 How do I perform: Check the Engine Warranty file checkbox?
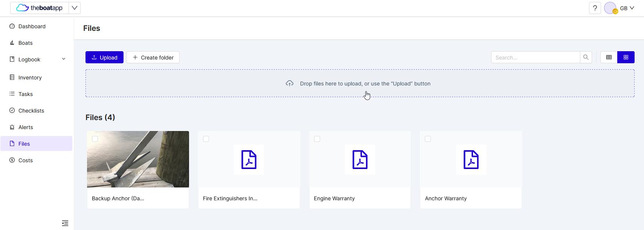[x=317, y=139]
